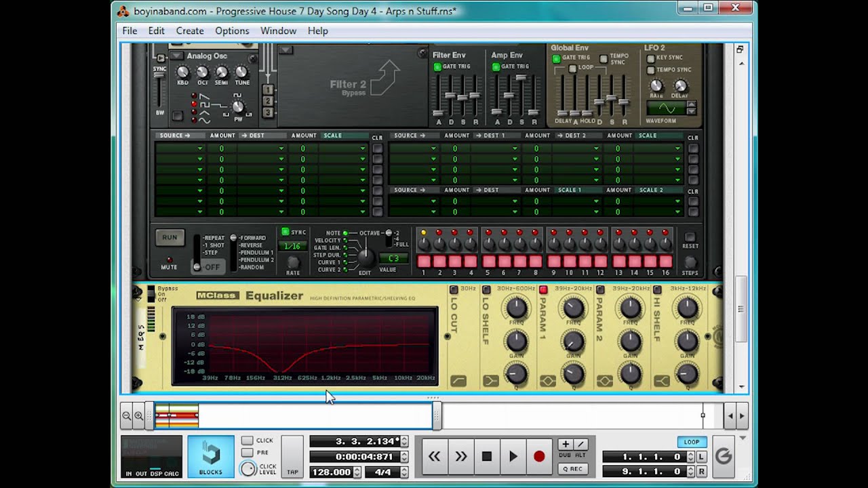The width and height of the screenshot is (868, 488).
Task: Enable the Lo Cut band
Action: tap(454, 289)
